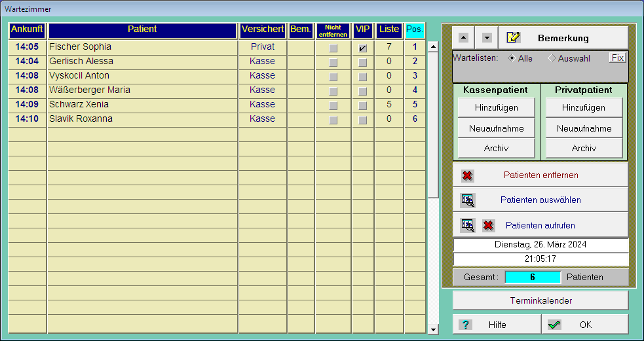Screen dimensions: 644x341
Task: Click the green checkmark OK icon
Action: pos(554,325)
